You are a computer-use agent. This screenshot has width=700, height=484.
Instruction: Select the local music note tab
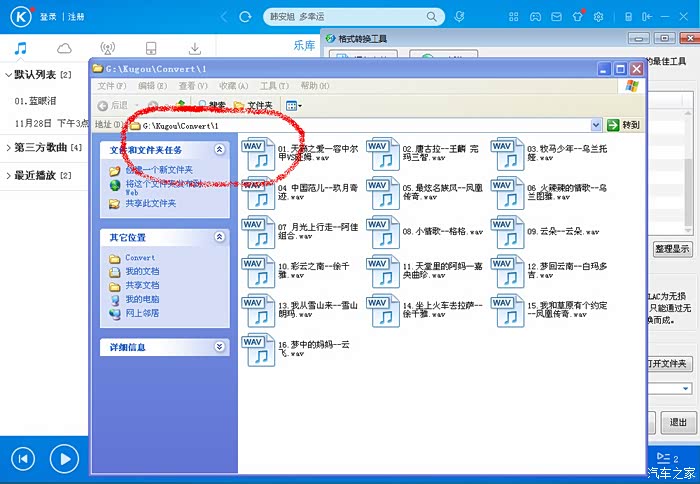tap(21, 48)
